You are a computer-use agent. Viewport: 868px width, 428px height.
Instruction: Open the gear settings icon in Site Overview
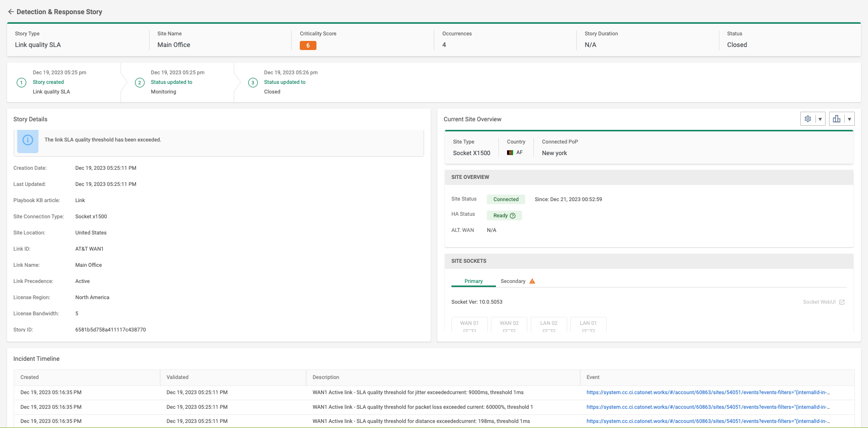(x=808, y=119)
